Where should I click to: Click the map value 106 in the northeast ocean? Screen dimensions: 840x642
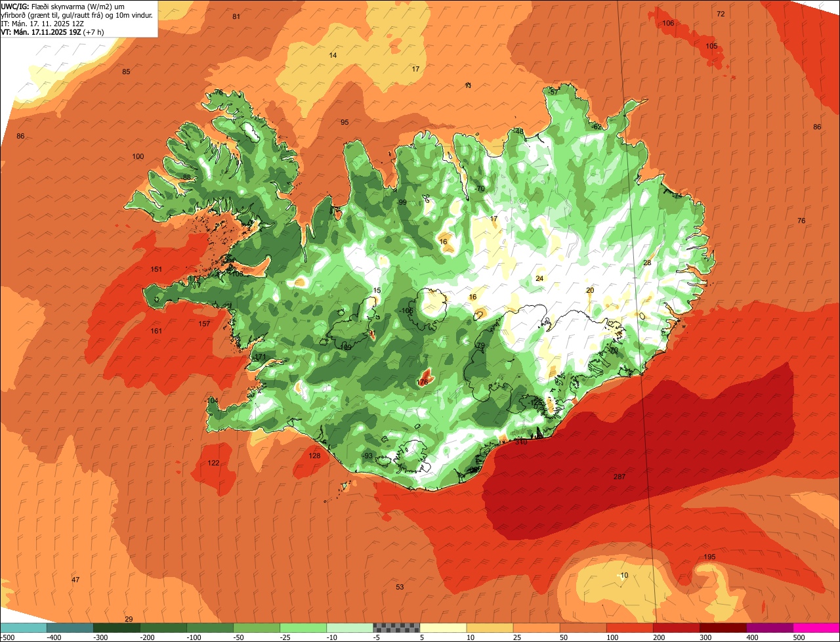pyautogui.click(x=668, y=23)
